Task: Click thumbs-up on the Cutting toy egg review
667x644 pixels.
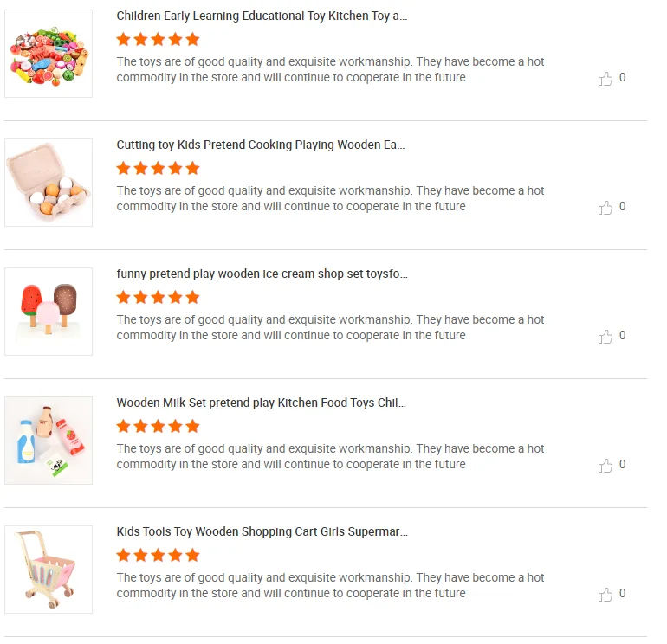Action: click(605, 208)
